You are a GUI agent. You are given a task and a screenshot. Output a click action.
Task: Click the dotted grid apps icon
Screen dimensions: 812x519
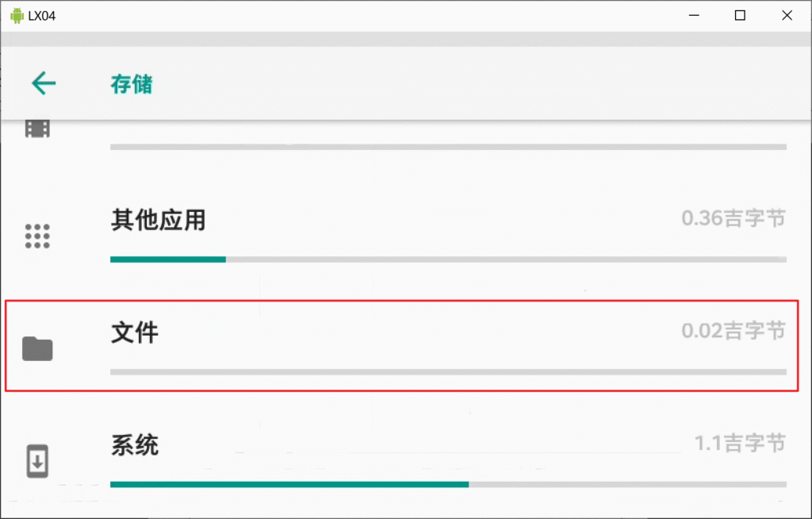tap(37, 236)
